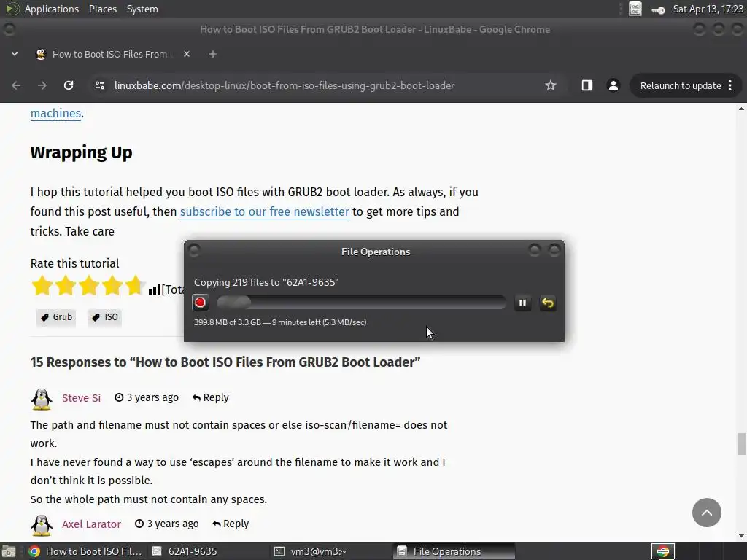Reply to Steve Si's comment

[x=211, y=397]
